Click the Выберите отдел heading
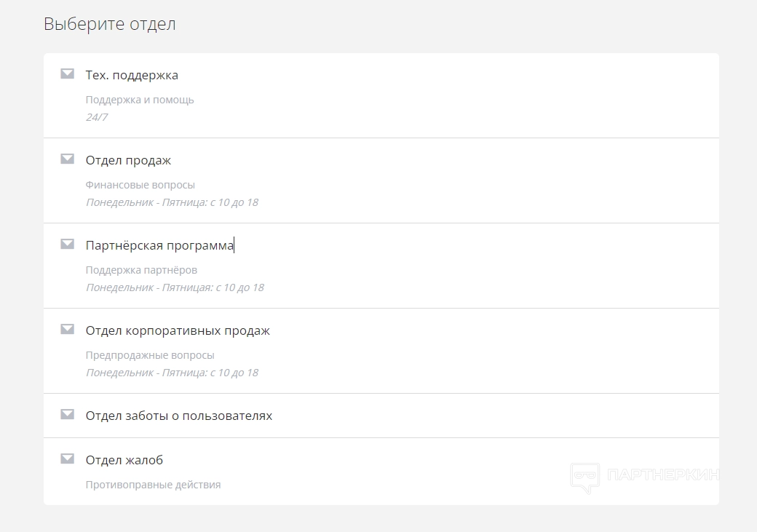Image resolution: width=757 pixels, height=532 pixels. click(x=110, y=24)
